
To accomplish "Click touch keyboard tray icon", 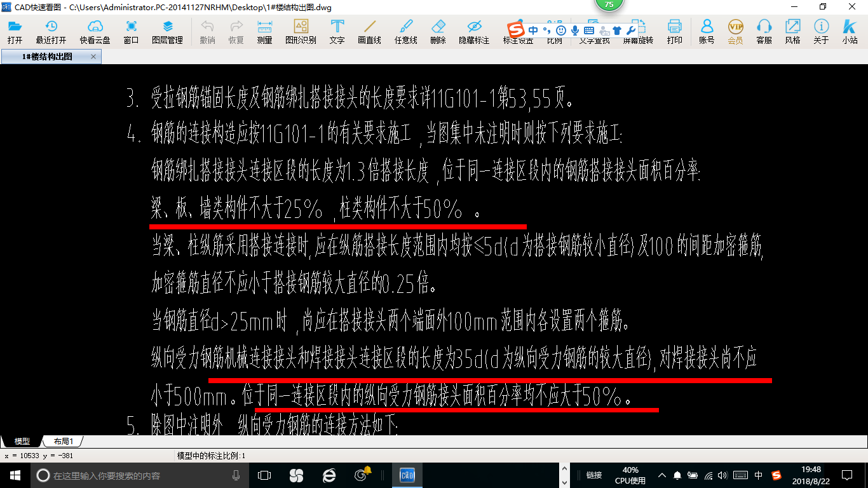I will click(x=740, y=475).
